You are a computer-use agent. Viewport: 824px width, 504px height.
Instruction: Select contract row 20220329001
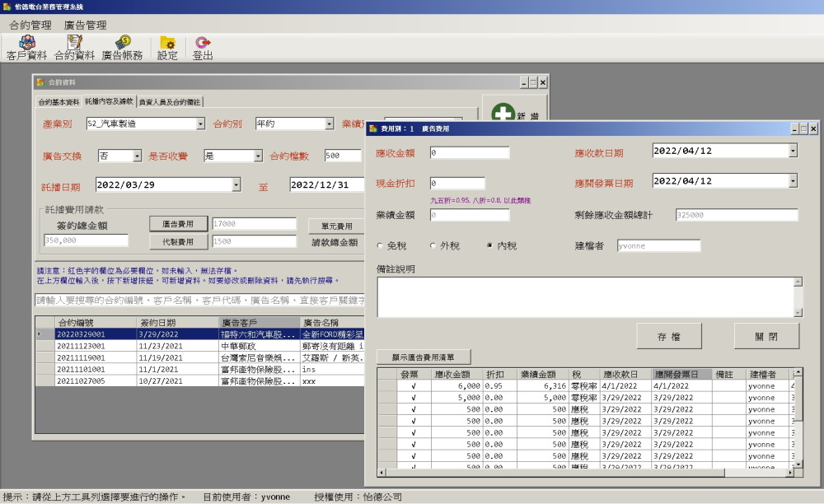[x=199, y=334]
